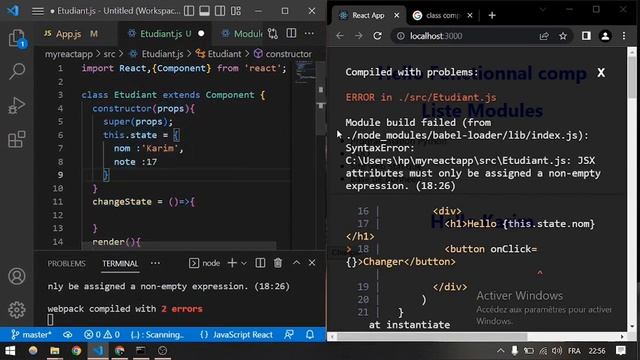Open the Accounts menu icon
640x360 pixels.
pyautogui.click(x=17, y=276)
